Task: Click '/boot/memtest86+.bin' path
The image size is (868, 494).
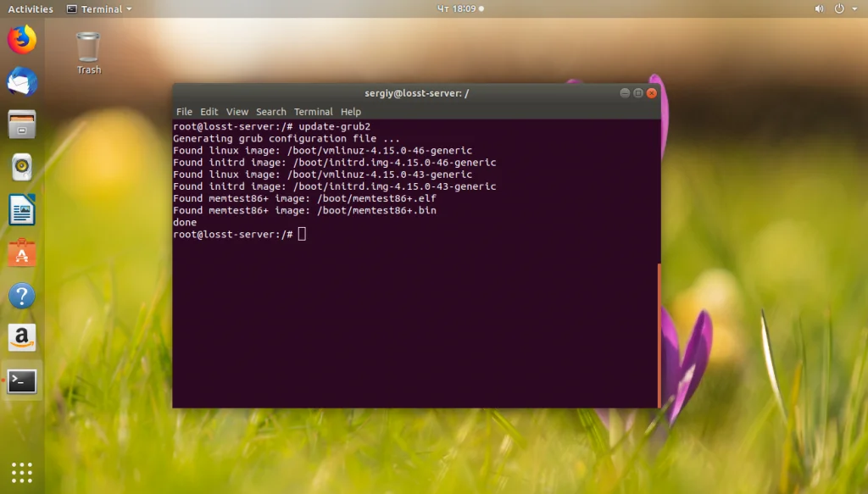Action: (x=376, y=210)
